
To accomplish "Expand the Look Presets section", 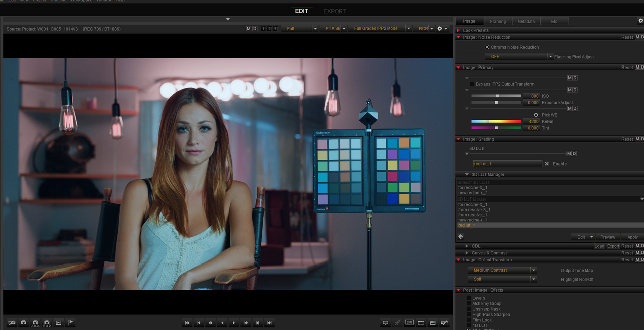I will (458, 30).
